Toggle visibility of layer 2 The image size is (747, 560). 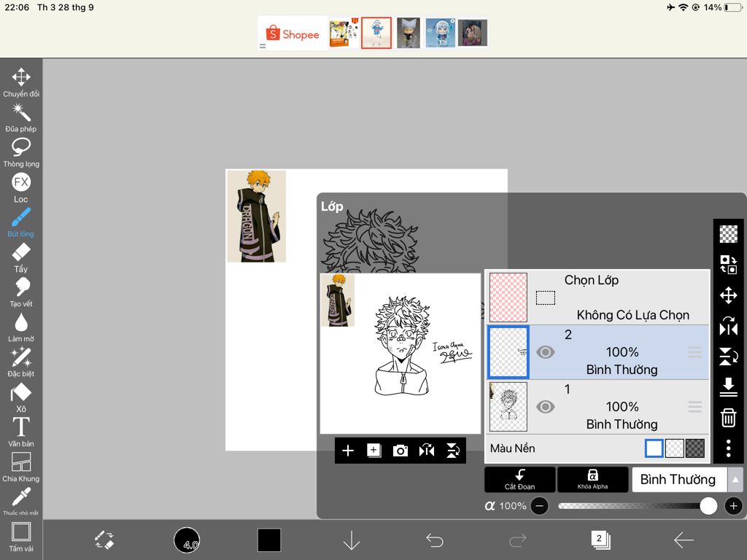click(546, 352)
